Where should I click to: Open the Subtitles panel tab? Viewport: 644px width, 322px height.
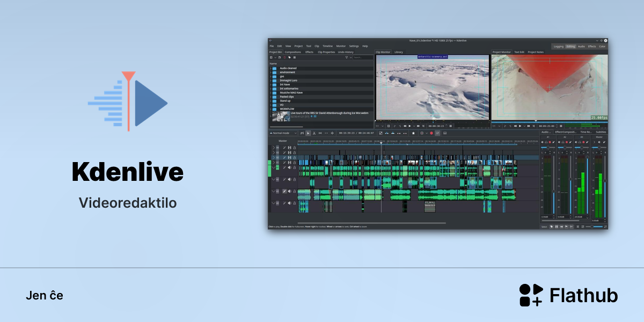coord(601,132)
